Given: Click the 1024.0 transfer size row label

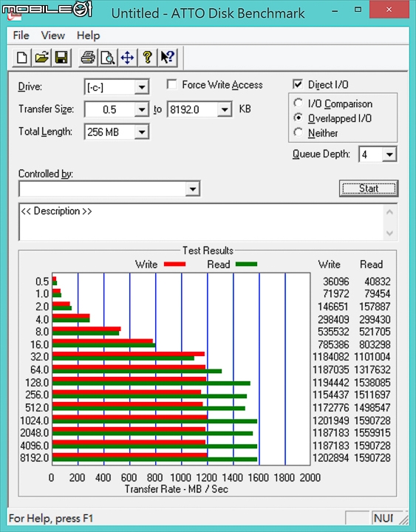Looking at the screenshot, I should pyautogui.click(x=35, y=420).
